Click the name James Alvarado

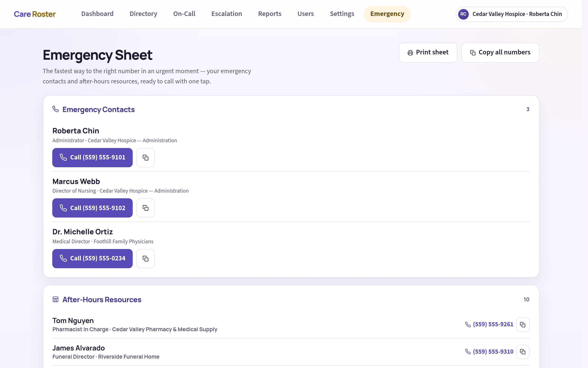[78, 348]
